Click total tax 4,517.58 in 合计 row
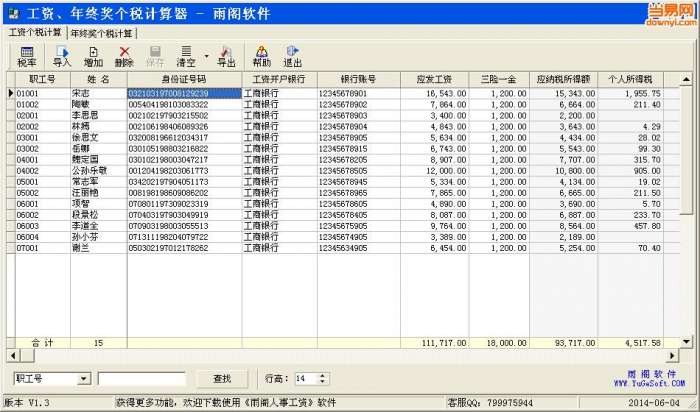This screenshot has height=412, width=700. [x=630, y=343]
